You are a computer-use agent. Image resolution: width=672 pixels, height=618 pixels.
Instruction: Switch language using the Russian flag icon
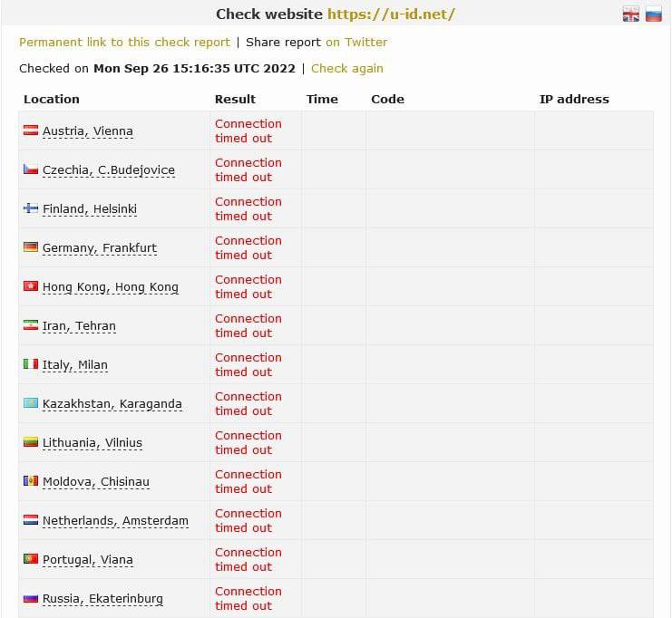coord(654,14)
